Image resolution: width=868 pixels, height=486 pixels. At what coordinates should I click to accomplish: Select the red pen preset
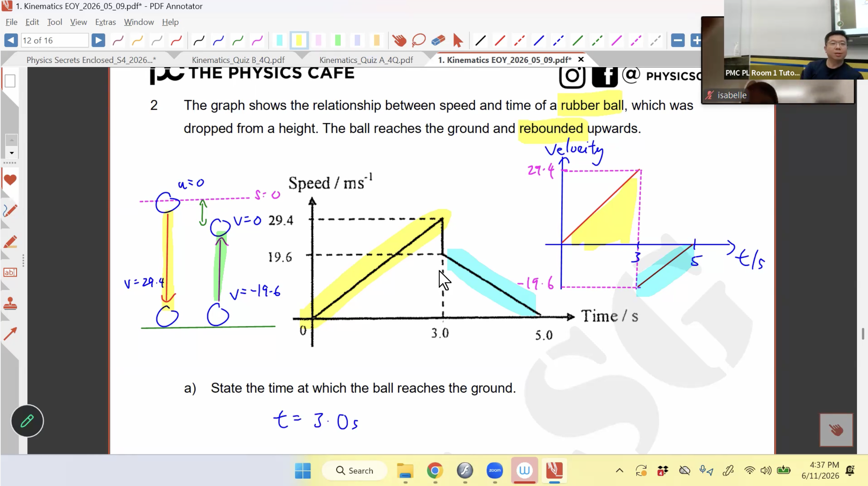pos(176,40)
